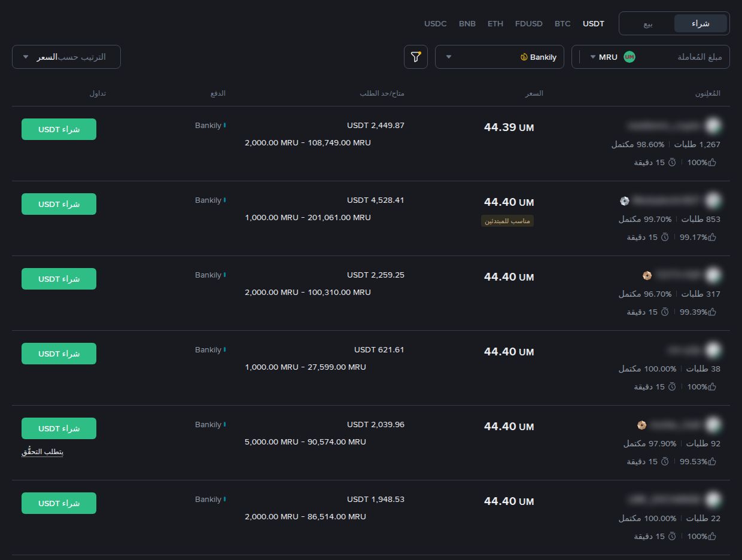The width and height of the screenshot is (742, 560).
Task: Buy USDT from offer with 2,259.25 available
Action: [x=59, y=279]
